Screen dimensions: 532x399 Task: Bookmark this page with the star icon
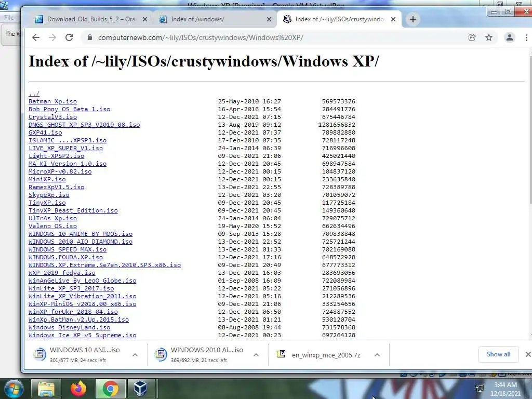[x=488, y=37]
